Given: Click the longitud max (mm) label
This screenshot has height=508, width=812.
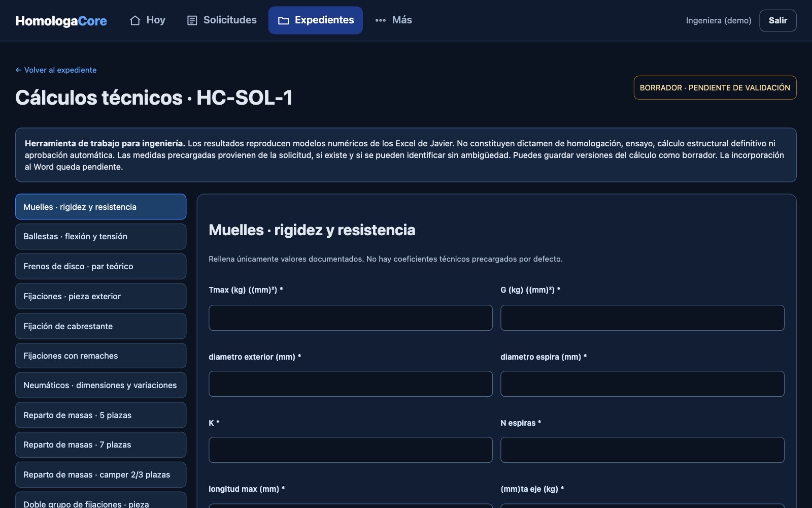Looking at the screenshot, I should [247, 489].
